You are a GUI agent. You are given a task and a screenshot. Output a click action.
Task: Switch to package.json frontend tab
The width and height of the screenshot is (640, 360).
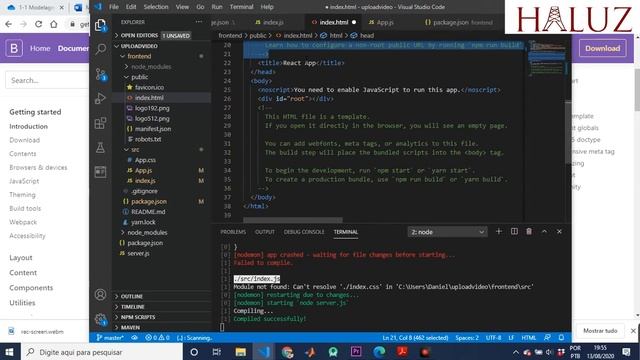tap(459, 22)
